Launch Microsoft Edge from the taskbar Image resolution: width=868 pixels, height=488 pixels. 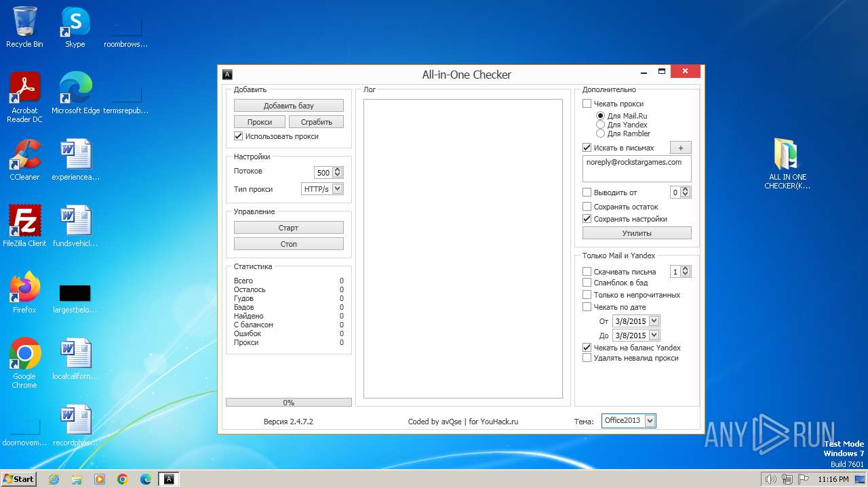146,479
